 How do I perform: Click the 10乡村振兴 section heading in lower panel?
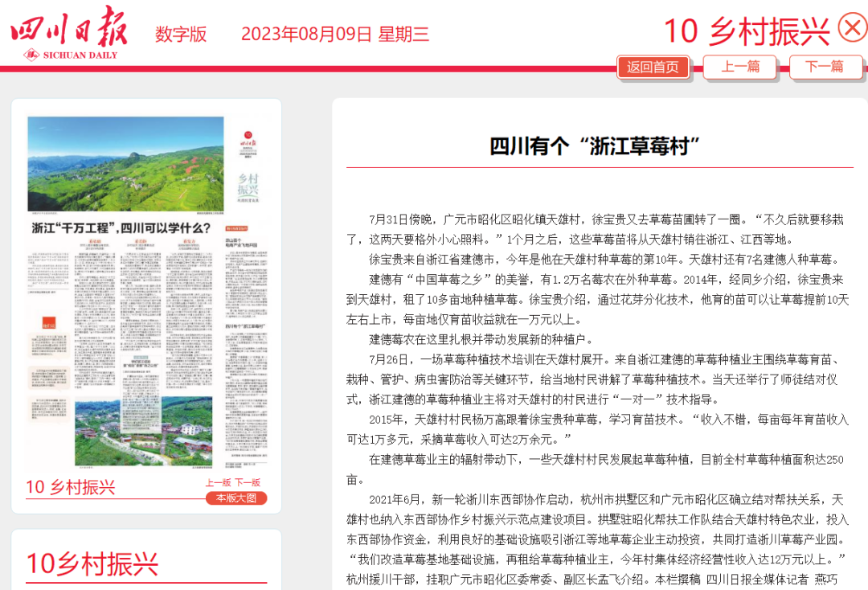[92, 564]
